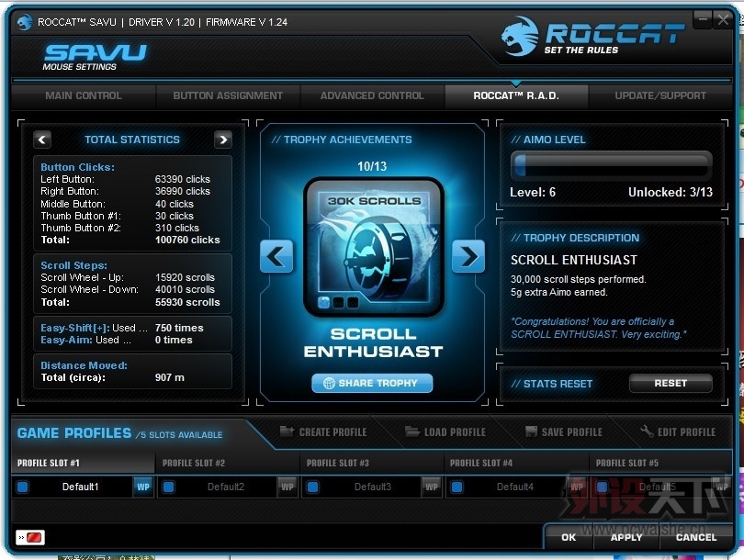Select the Default4 profile name

[x=514, y=487]
